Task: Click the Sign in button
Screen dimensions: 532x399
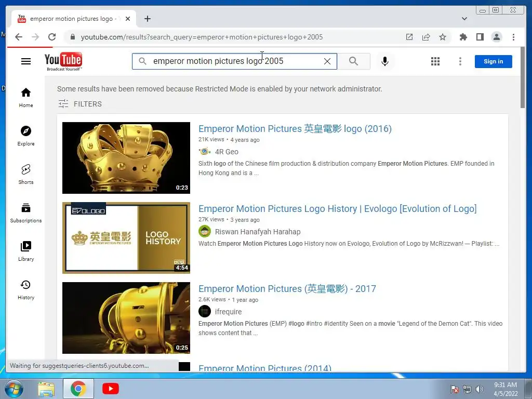Action: pyautogui.click(x=494, y=61)
